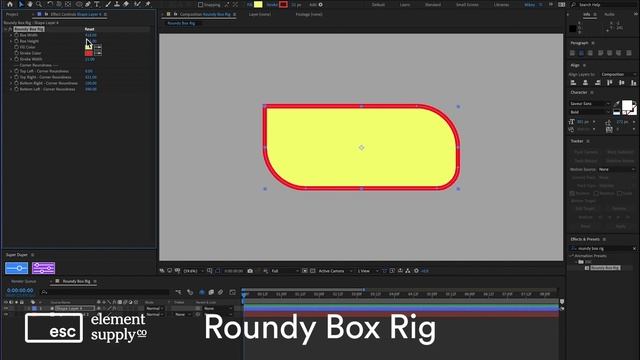The height and width of the screenshot is (360, 640).
Task: Open the Stroke color swatch in toolbar
Action: [283, 4]
